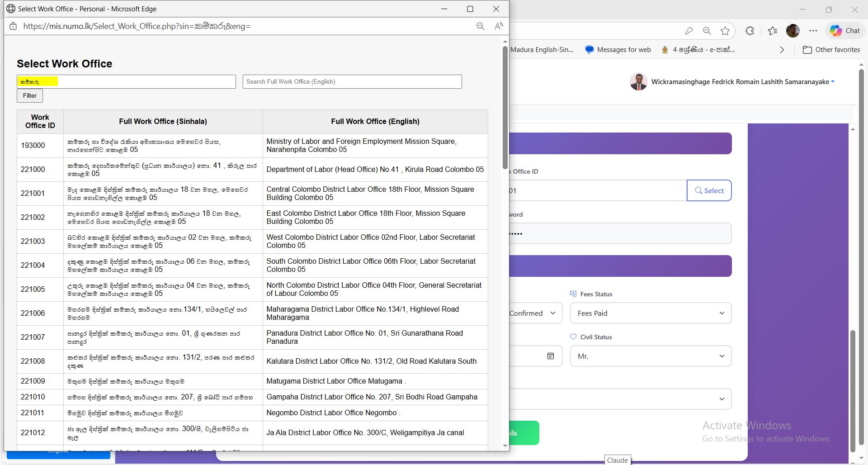This screenshot has width=868, height=465.
Task: Open the Favorites list icon
Action: pos(773,31)
